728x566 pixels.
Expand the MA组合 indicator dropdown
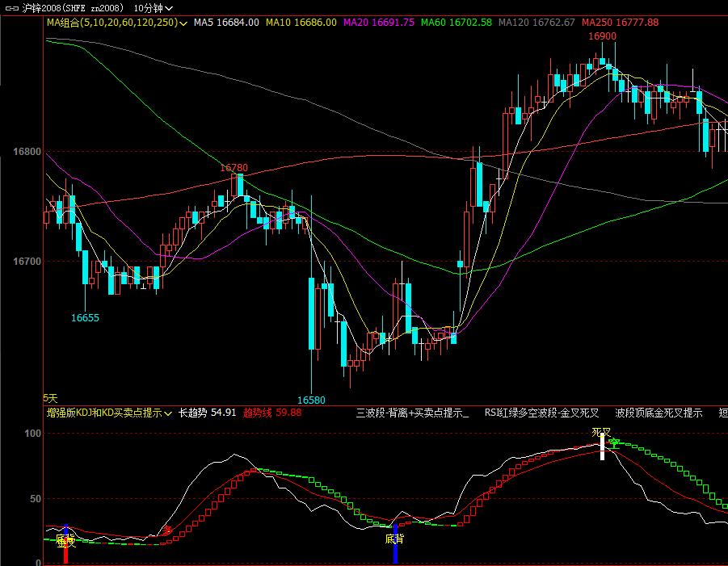(117, 23)
